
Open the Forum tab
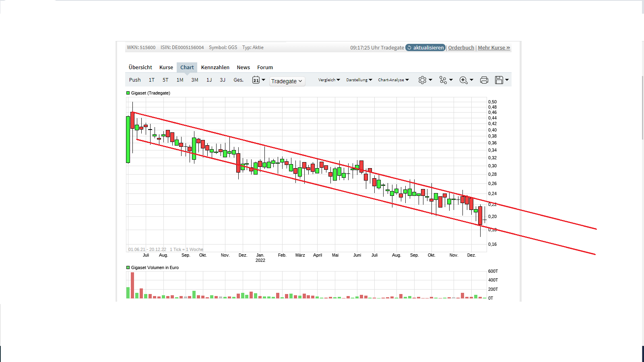coord(265,67)
